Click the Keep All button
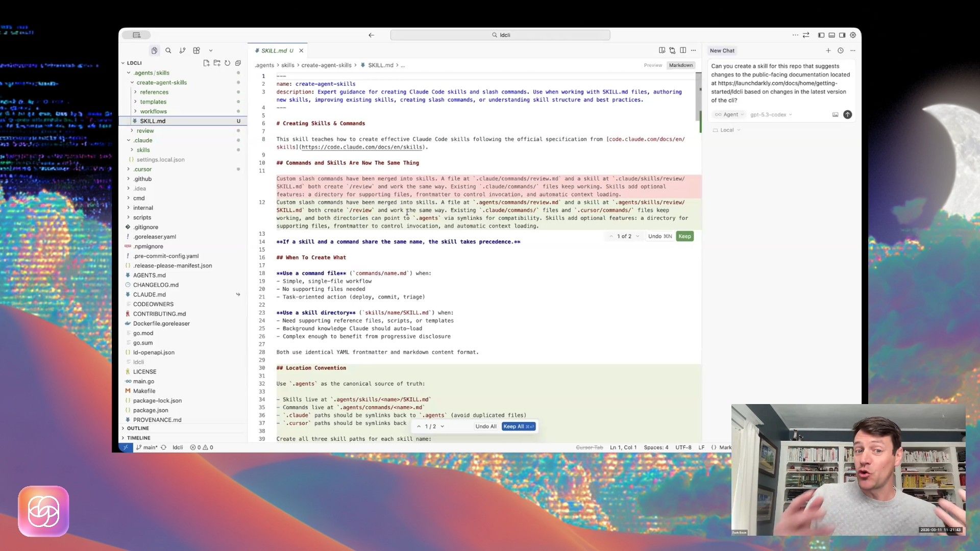 [518, 427]
